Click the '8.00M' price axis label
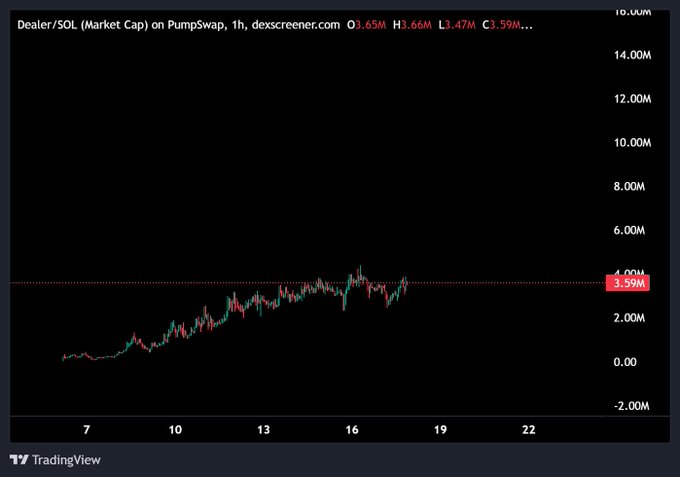This screenshot has width=680, height=477. pyautogui.click(x=629, y=186)
